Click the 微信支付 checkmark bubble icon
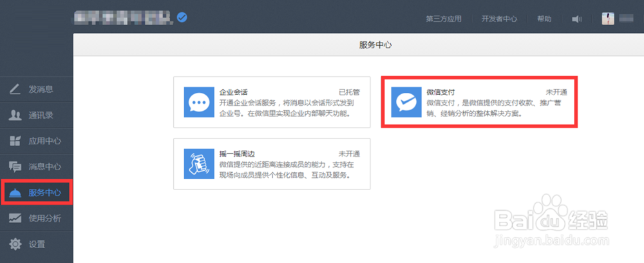Viewport: 644px width, 263px height. click(x=406, y=102)
